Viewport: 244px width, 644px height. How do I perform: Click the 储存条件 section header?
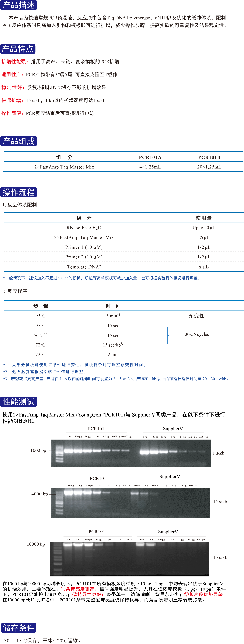click(19, 628)
